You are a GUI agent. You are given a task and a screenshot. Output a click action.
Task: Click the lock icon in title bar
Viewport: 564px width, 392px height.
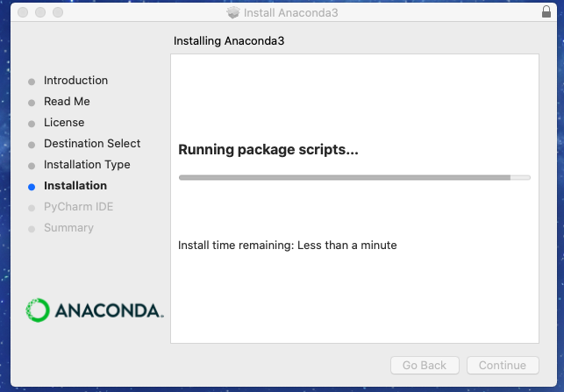[546, 11]
